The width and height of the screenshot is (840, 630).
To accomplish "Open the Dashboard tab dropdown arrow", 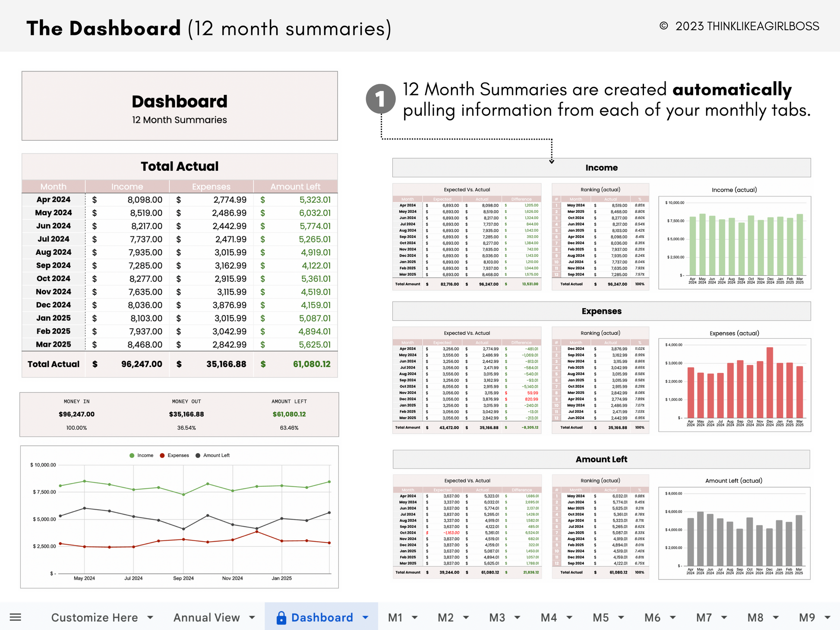I will click(x=366, y=617).
